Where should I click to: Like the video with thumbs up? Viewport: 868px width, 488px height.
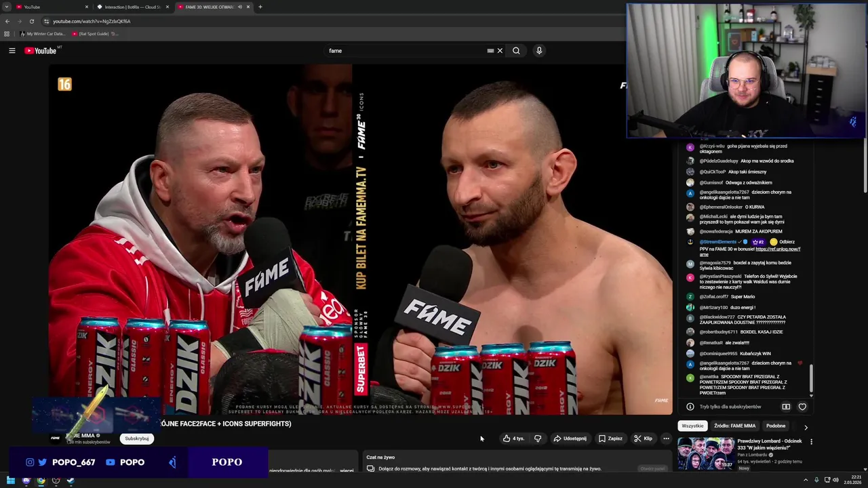[513, 439]
